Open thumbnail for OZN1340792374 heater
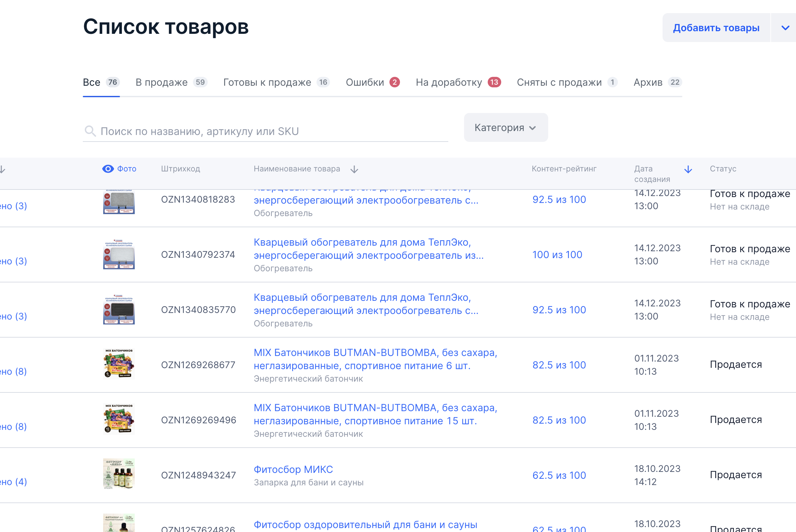Screen dimensions: 796x532 point(119,254)
